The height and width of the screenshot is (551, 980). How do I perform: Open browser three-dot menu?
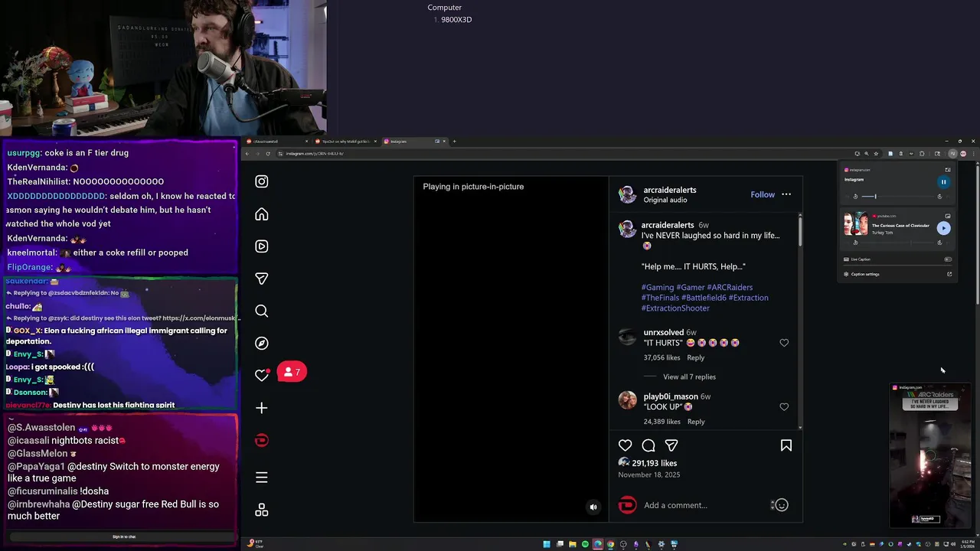click(x=973, y=154)
